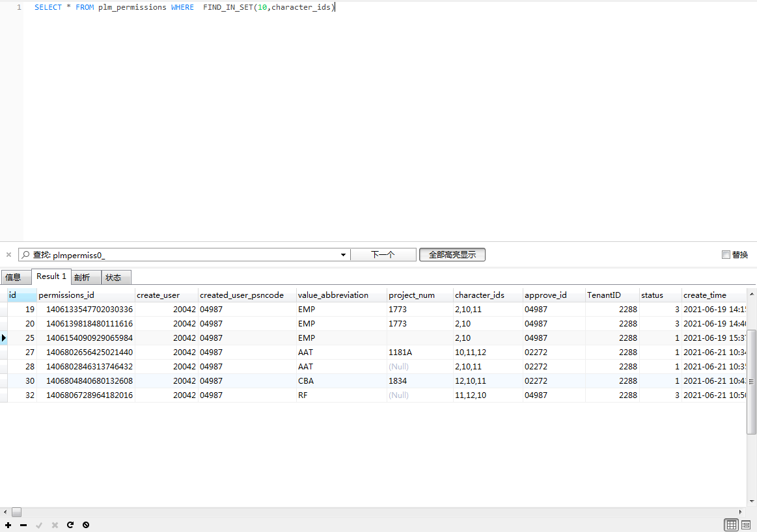Add a new record with the plus icon
757x532 pixels.
pos(8,525)
